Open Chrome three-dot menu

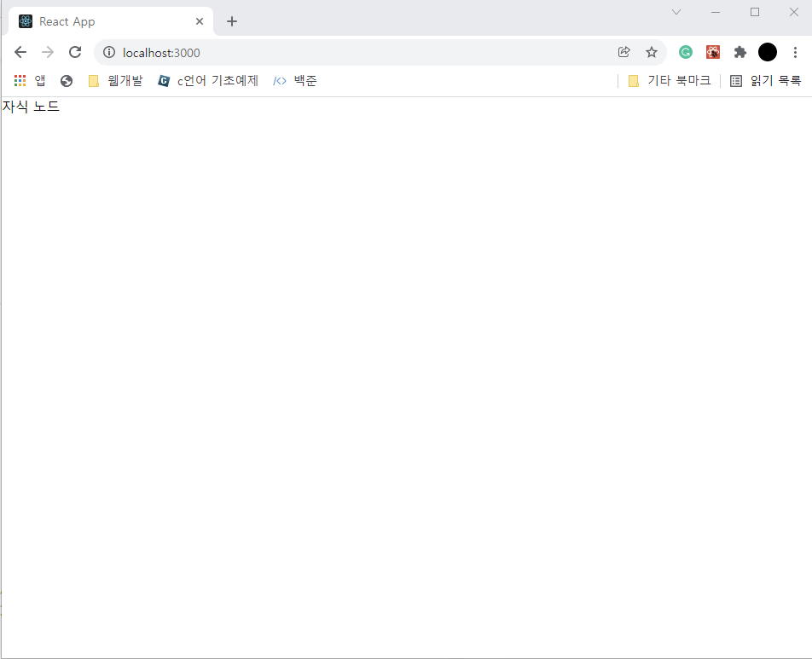(x=796, y=52)
